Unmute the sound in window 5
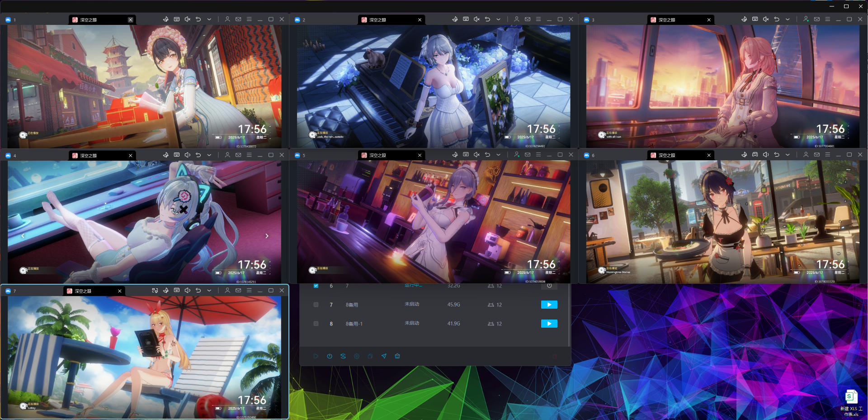 click(476, 155)
